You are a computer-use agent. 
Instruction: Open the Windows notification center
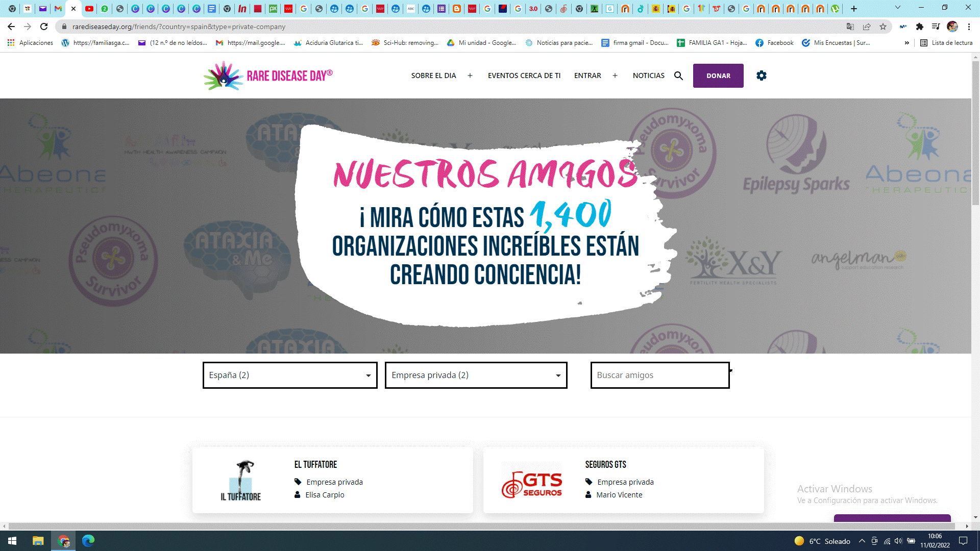(x=963, y=541)
